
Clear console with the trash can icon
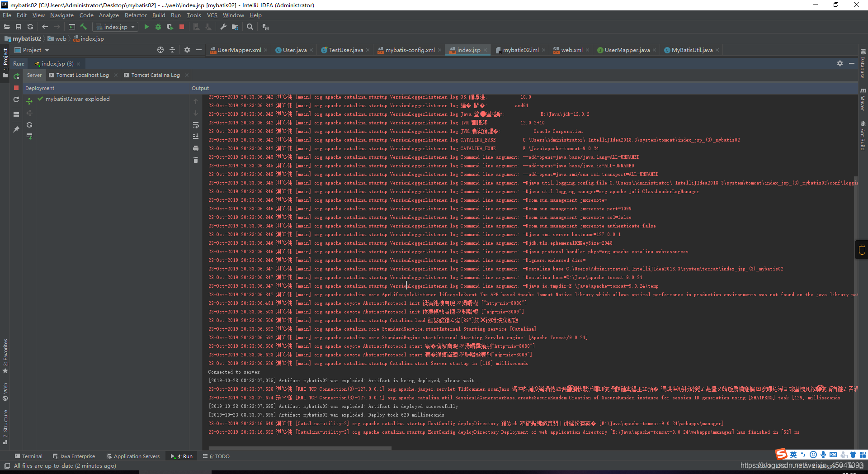196,160
